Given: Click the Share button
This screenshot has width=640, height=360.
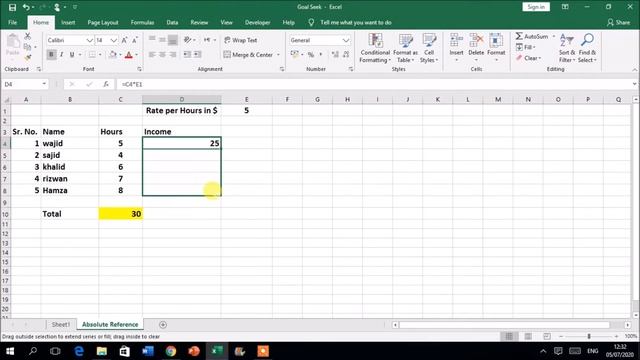Looking at the screenshot, I should (618, 22).
